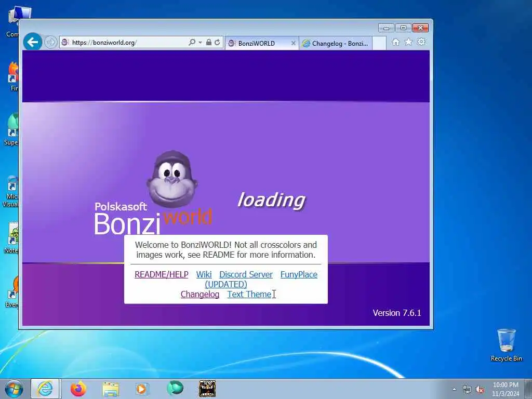View the security lock icon report
This screenshot has width=532, height=399.
tap(209, 43)
